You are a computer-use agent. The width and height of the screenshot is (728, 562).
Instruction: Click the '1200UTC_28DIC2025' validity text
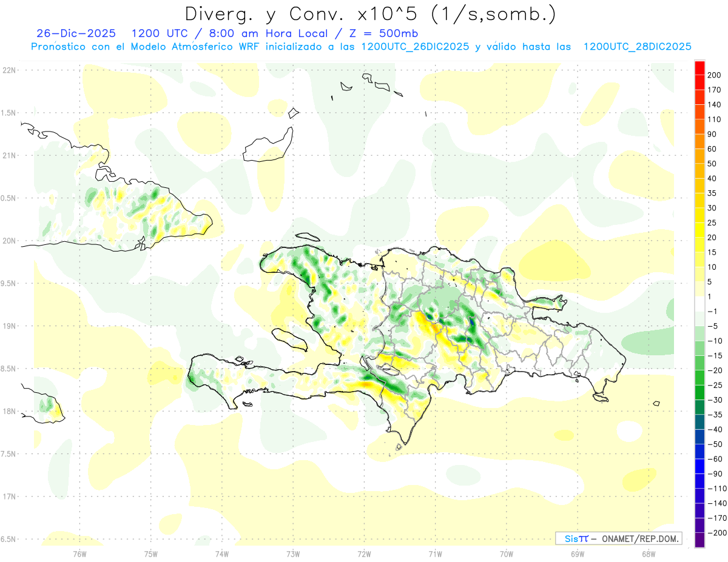637,47
